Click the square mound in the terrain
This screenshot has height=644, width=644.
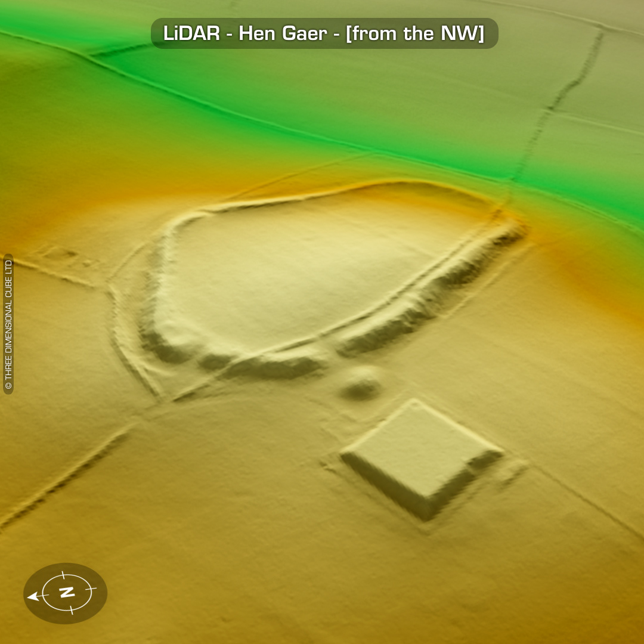(x=422, y=459)
